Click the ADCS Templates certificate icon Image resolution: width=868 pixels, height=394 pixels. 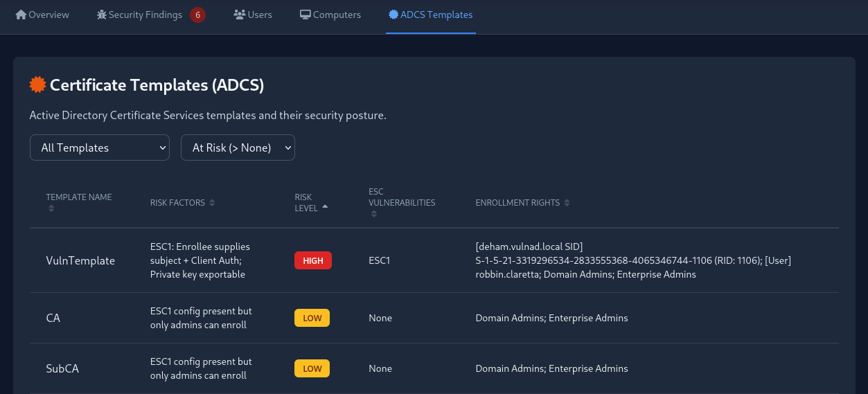[x=393, y=15]
